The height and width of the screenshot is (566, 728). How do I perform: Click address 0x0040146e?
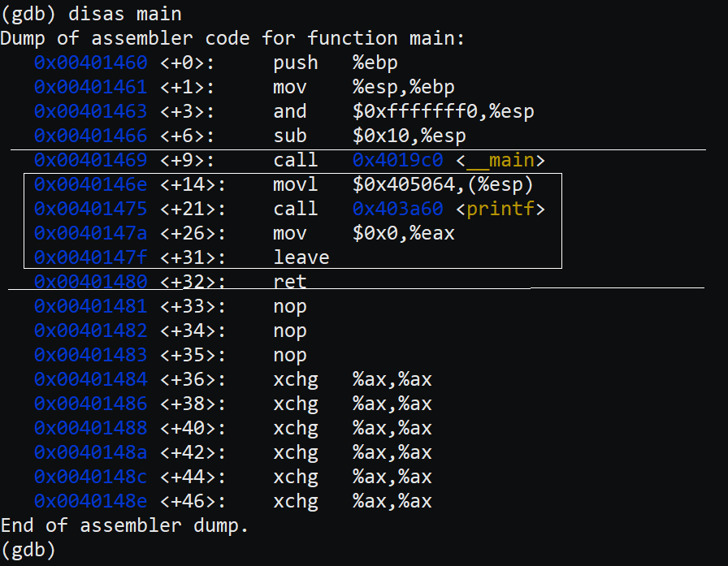pyautogui.click(x=90, y=184)
